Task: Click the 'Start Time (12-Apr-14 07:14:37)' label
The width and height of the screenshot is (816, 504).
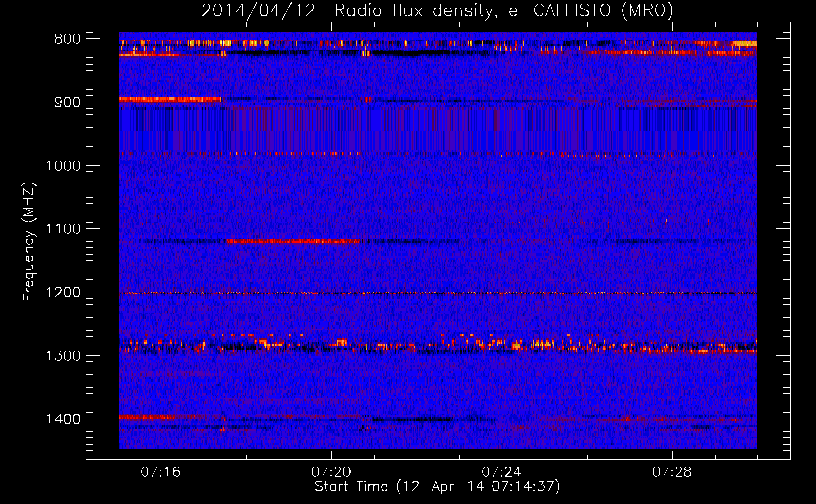Action: tap(437, 487)
